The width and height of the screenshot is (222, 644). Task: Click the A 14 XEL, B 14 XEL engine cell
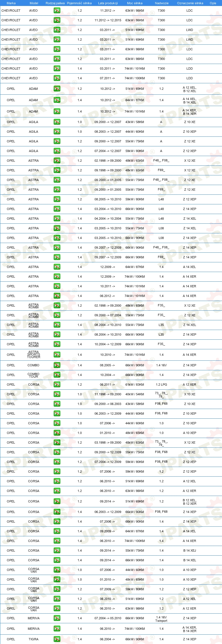pyautogui.click(x=190, y=101)
